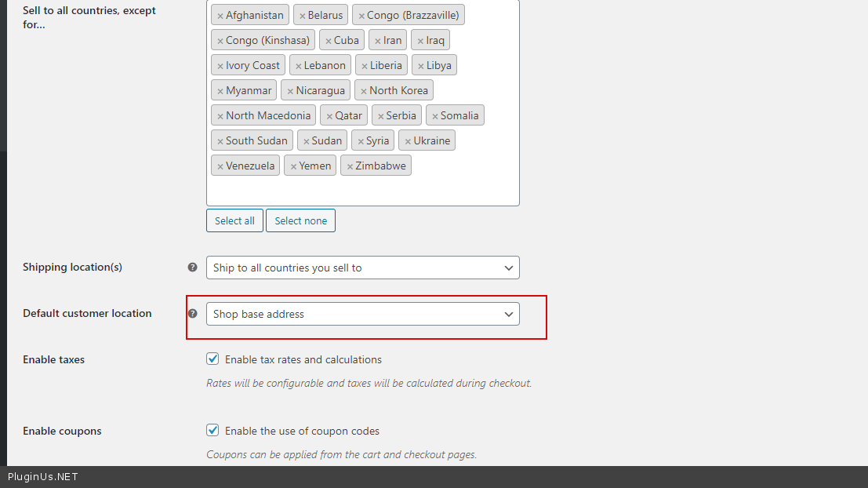Remove Serbia tag with its x icon
This screenshot has height=488, width=868.
[x=380, y=116]
